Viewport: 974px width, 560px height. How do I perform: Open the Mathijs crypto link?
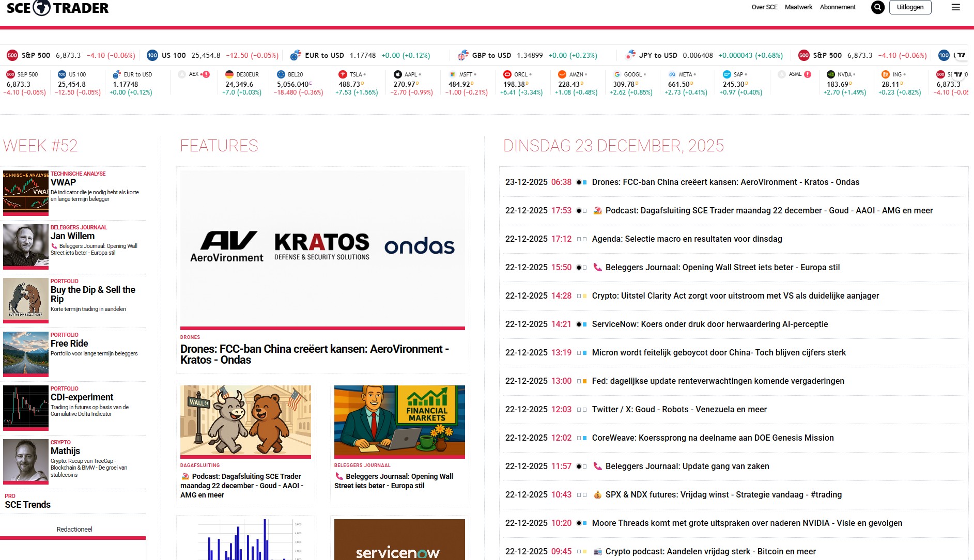click(65, 451)
